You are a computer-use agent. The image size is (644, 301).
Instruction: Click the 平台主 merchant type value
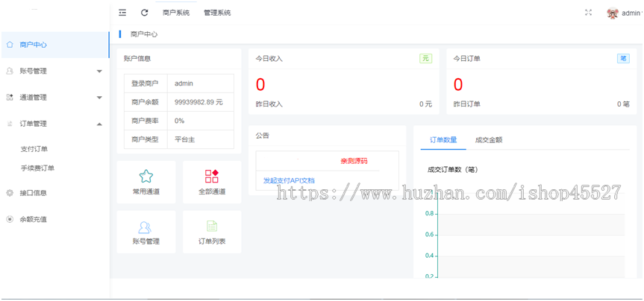tap(185, 139)
